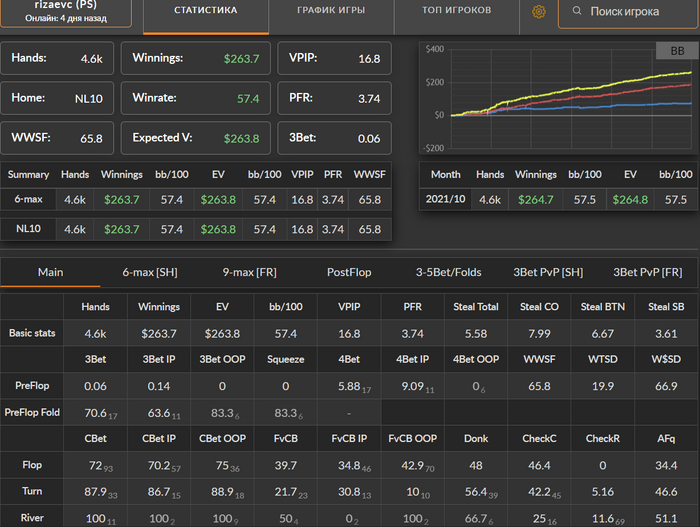This screenshot has height=527, width=700.
Task: Click the WWSF 65.8 stat box
Action: tap(57, 138)
